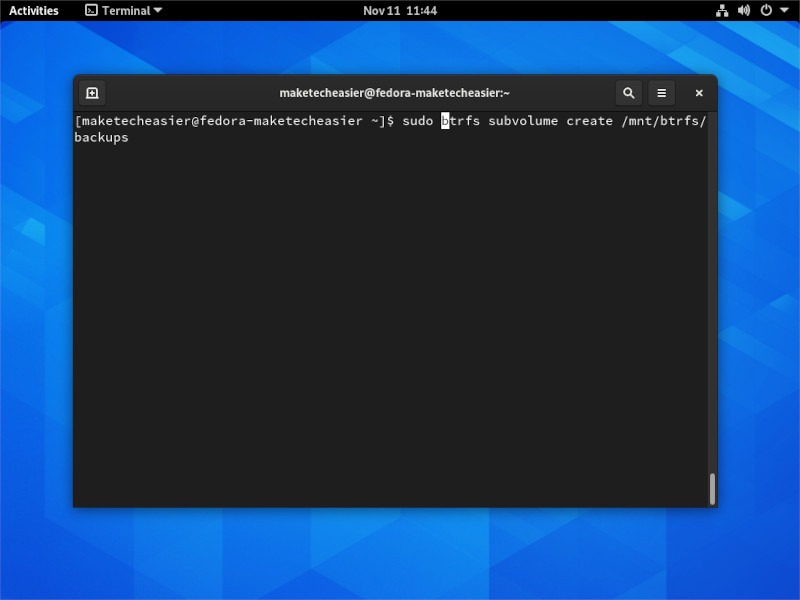This screenshot has width=800, height=600.
Task: Click the highlighted cursor on btrfs
Action: pos(444,120)
